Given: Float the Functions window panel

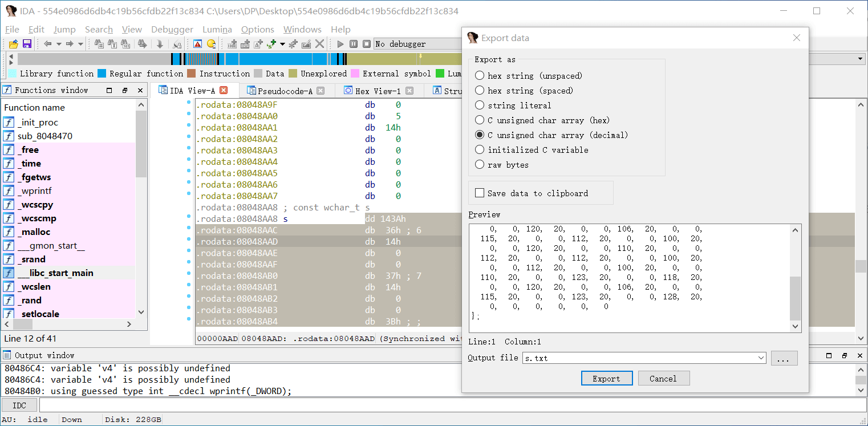Looking at the screenshot, I should [x=124, y=90].
